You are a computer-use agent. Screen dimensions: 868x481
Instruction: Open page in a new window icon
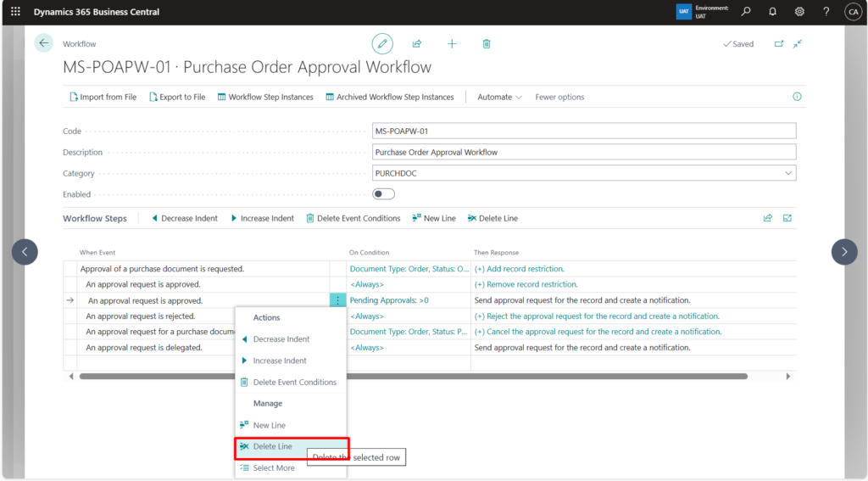(779, 44)
